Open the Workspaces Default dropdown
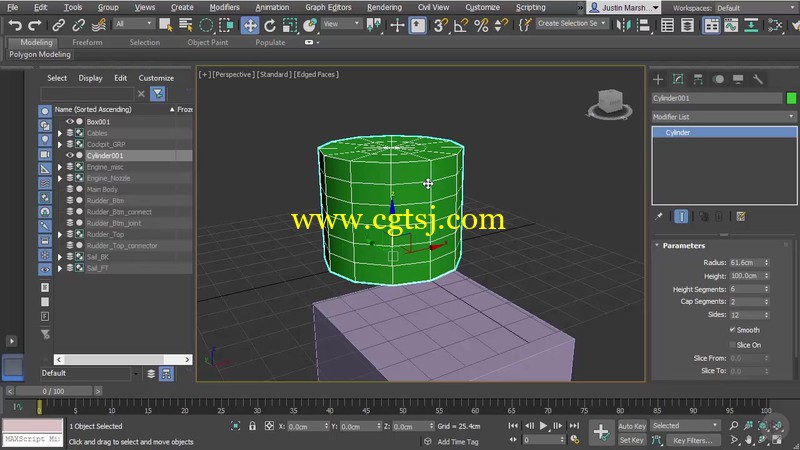800x450 pixels. pos(757,8)
